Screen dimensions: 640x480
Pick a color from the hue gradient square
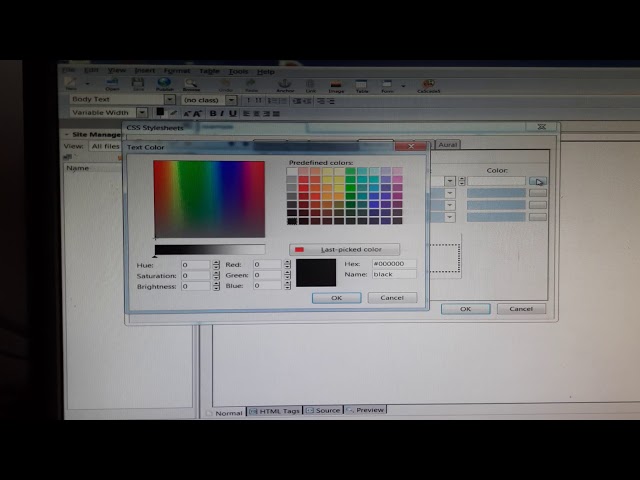click(x=208, y=198)
